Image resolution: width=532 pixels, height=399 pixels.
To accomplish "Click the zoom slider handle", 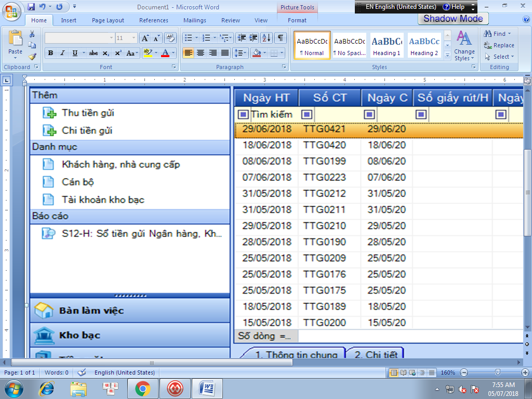I will [497, 373].
